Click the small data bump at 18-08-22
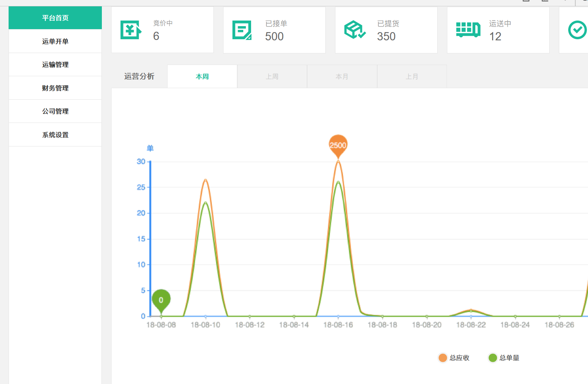The height and width of the screenshot is (384, 588). point(471,310)
